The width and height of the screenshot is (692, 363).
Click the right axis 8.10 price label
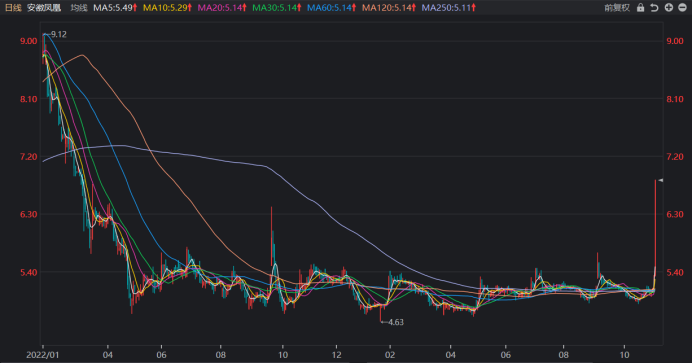[x=675, y=99]
